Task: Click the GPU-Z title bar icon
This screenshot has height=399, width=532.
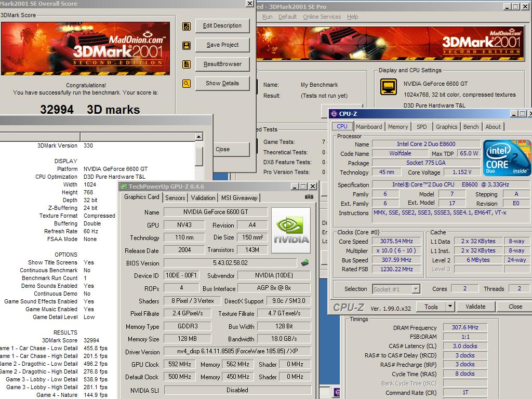Action: tap(124, 187)
